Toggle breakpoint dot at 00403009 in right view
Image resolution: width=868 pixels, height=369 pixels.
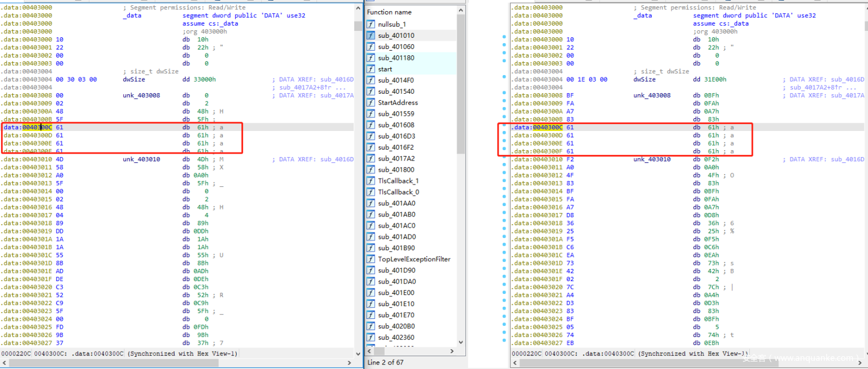[504, 102]
